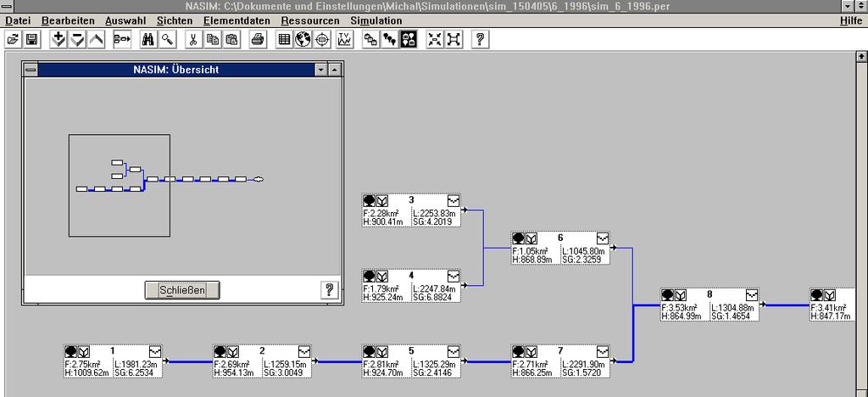Click the hydrograph wave icon on element 3
The height and width of the screenshot is (397, 868).
[x=453, y=200]
